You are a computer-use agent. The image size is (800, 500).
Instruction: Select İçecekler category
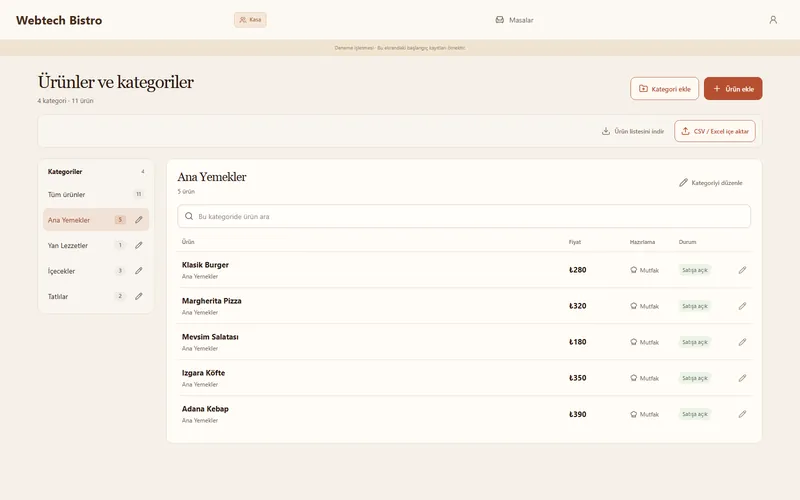point(96,271)
